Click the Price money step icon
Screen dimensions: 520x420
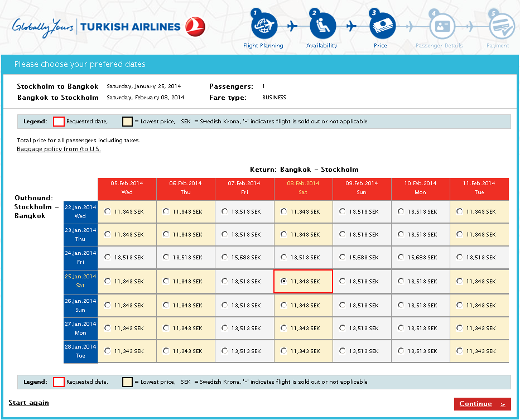pyautogui.click(x=382, y=25)
